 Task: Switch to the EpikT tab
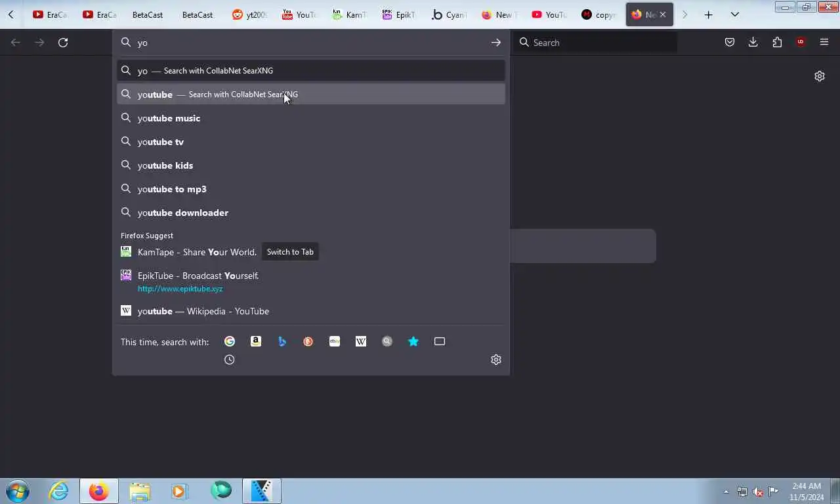[399, 14]
